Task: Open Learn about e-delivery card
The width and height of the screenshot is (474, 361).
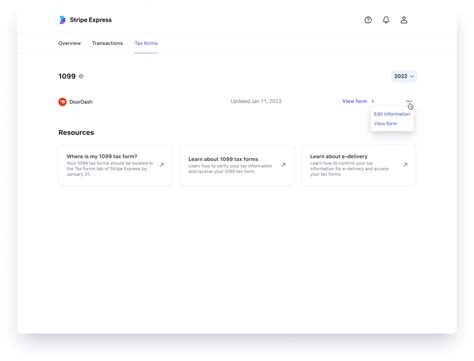Action: point(359,165)
